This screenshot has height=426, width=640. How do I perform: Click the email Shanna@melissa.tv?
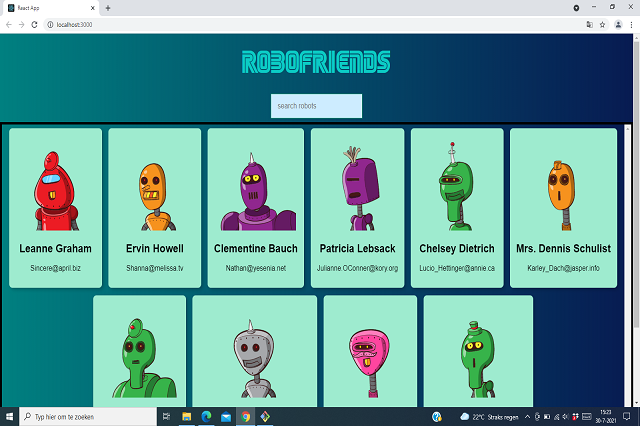click(x=155, y=268)
